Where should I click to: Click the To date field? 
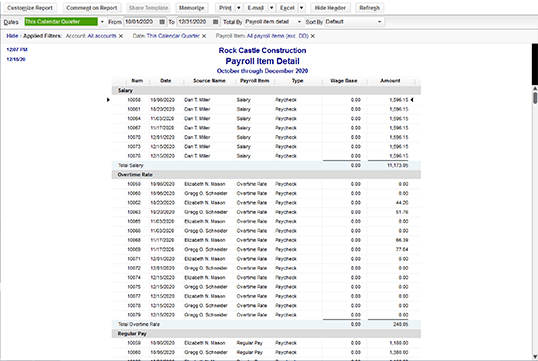pos(194,22)
